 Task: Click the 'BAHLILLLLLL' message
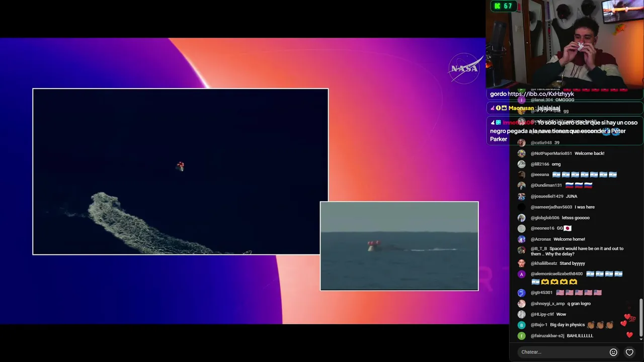pyautogui.click(x=580, y=336)
